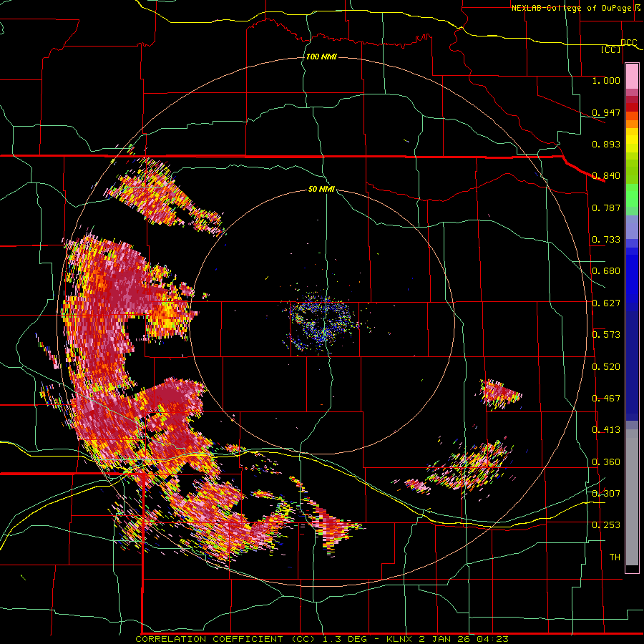Screen dimensions: 644x644
Task: Click the 04:23 timestamp in the caption
Action: 492,639
